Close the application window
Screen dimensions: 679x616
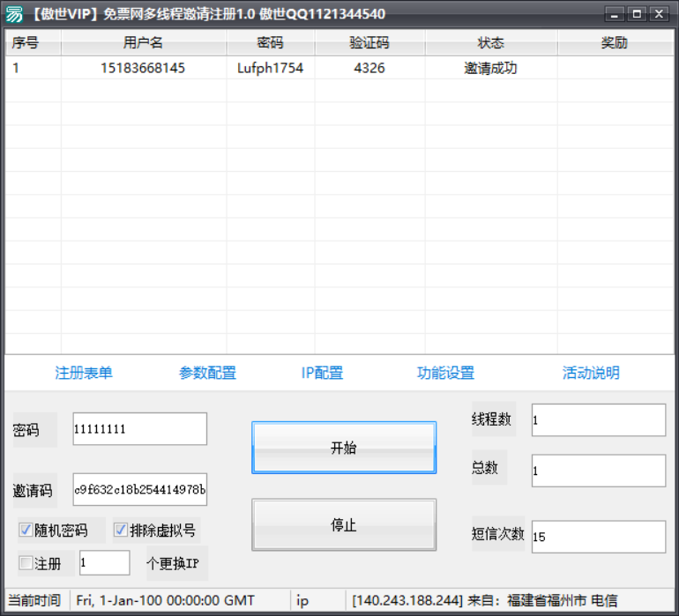click(x=659, y=14)
